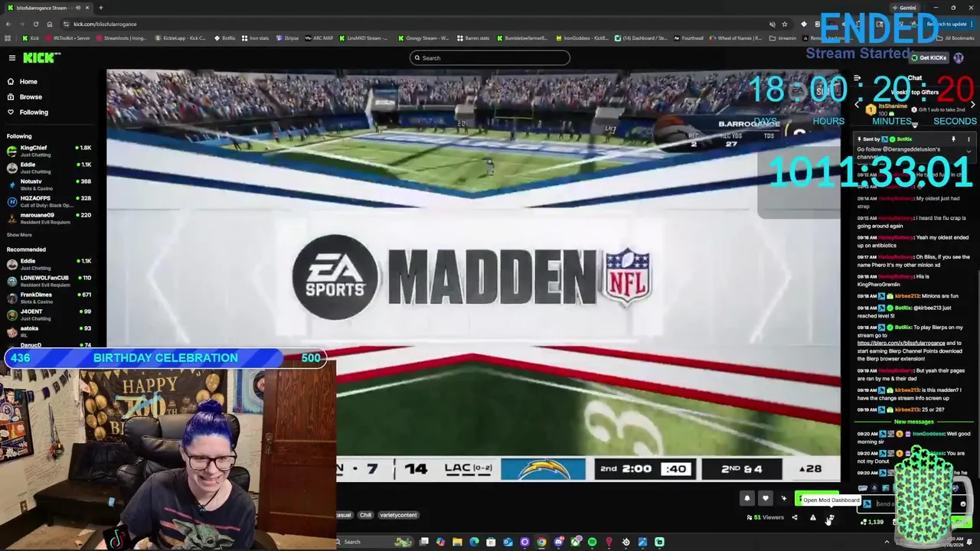Open the Wheel of Names bookmark
This screenshot has height=551, width=980.
pyautogui.click(x=737, y=37)
